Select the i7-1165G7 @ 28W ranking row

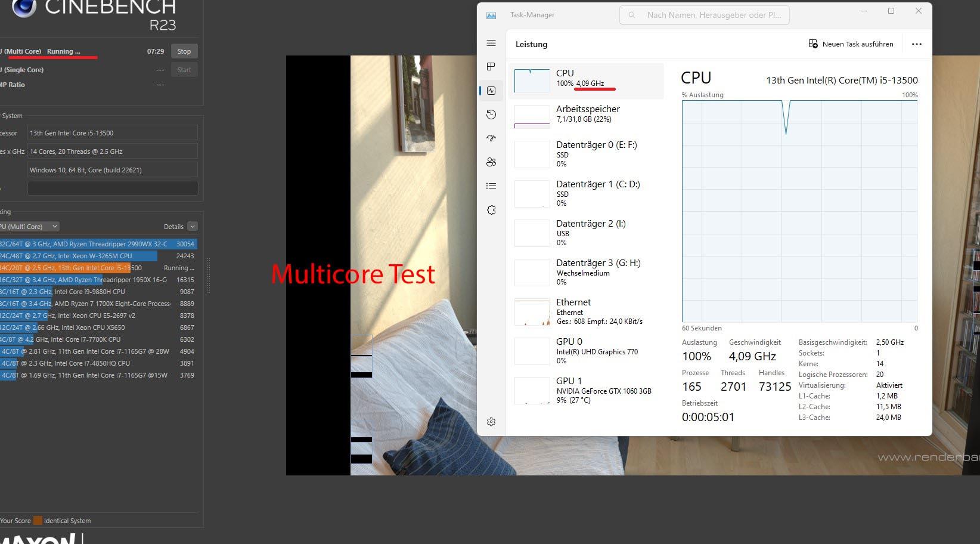(98, 351)
